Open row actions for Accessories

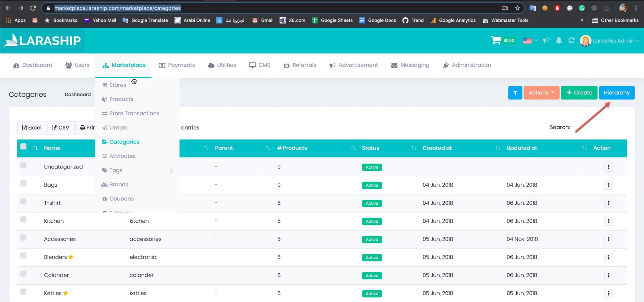[x=608, y=239]
